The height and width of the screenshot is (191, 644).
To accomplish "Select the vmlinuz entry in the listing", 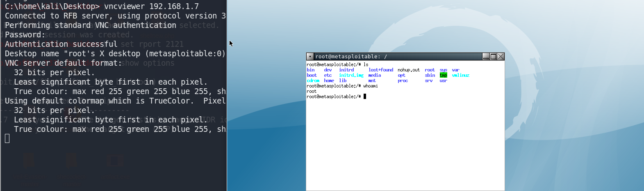I will pyautogui.click(x=460, y=75).
